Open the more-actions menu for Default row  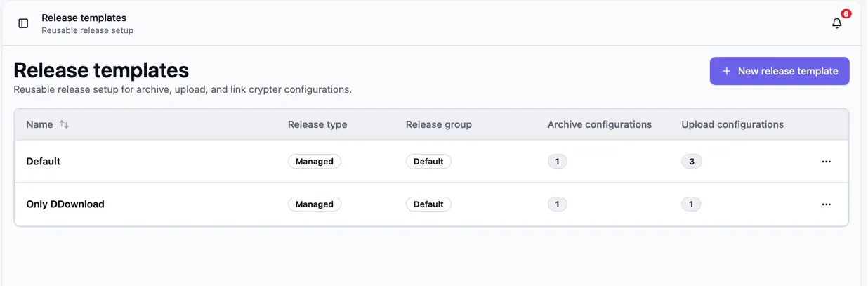[x=826, y=162]
